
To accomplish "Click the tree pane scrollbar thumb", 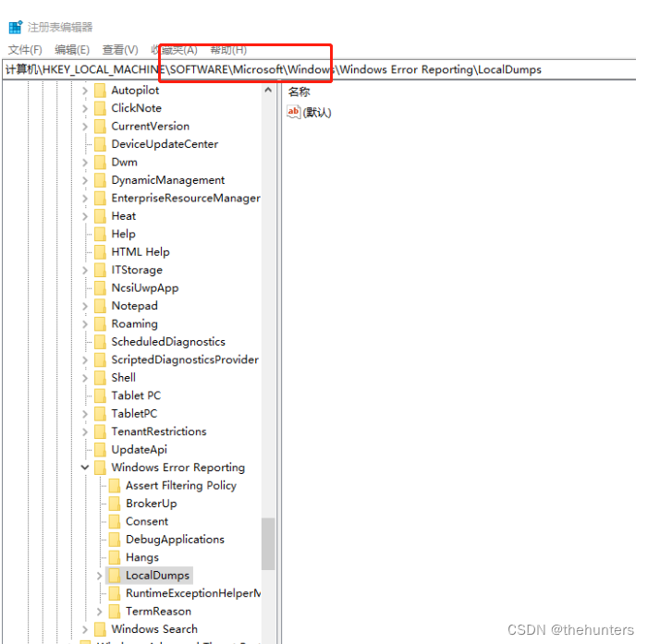I will 268,544.
